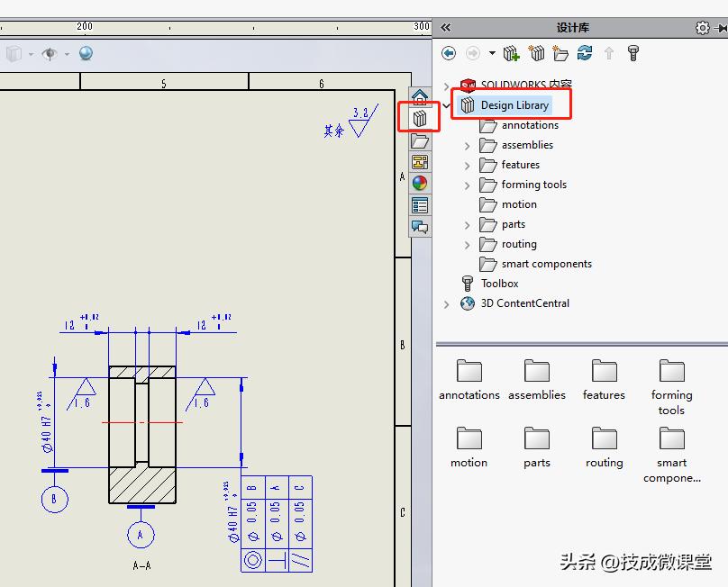This screenshot has height=587, width=728.
Task: Expand the annotations tree node
Action: point(466,125)
